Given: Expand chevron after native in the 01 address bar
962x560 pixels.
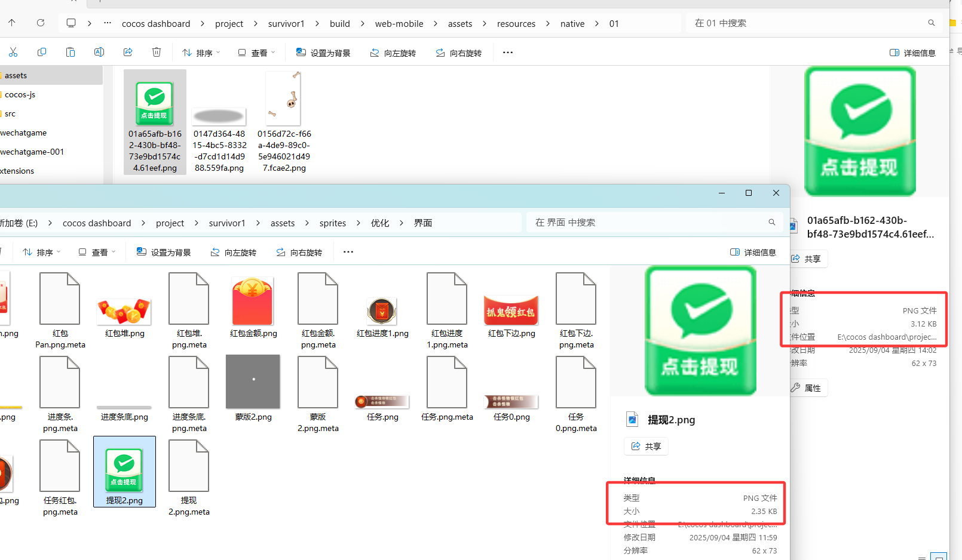Looking at the screenshot, I should (x=597, y=24).
